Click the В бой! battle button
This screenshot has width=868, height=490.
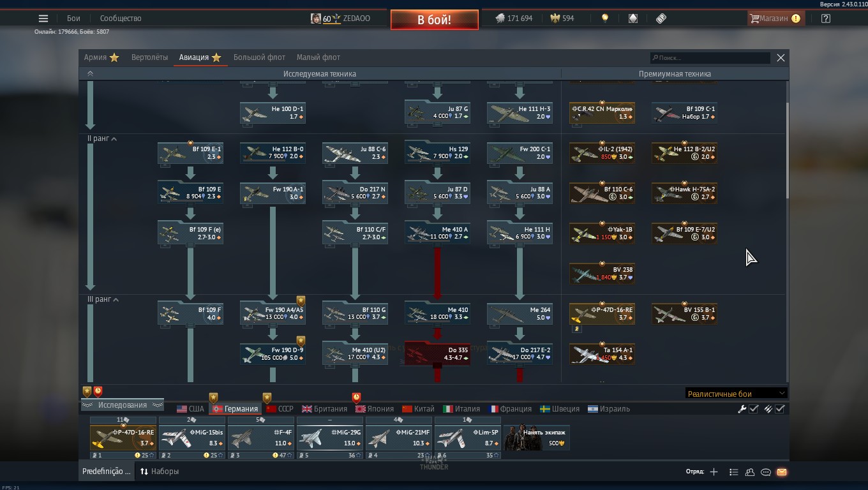[x=435, y=20]
